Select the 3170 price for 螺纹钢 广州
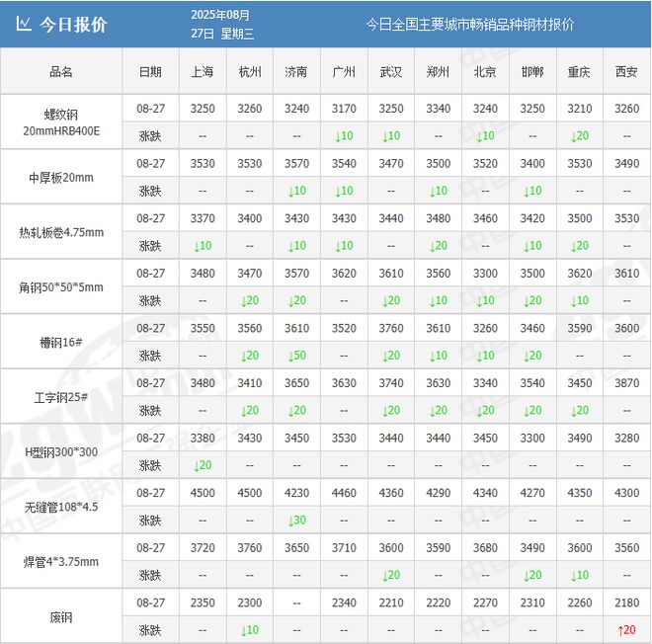 click(344, 108)
